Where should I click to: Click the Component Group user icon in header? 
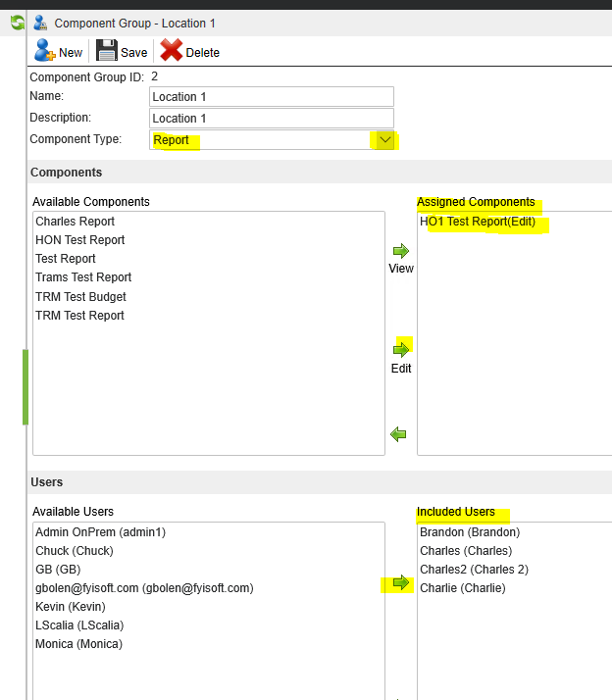40,23
